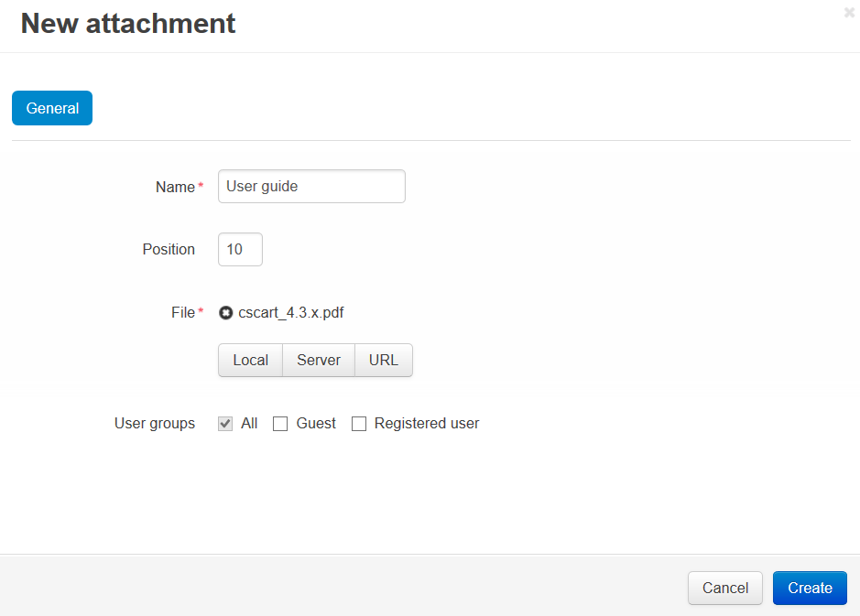The image size is (860, 616).
Task: Choose Server file source
Action: coord(319,360)
